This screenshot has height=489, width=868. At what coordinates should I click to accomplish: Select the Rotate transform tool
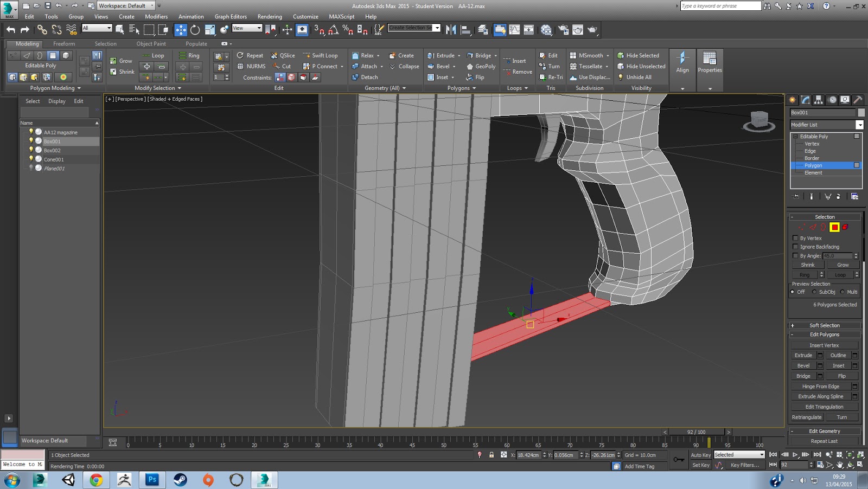195,30
